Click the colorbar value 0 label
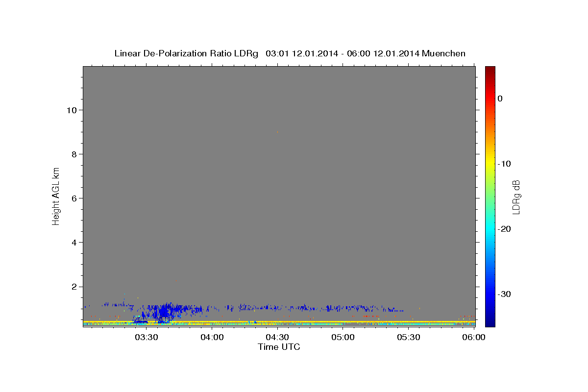The height and width of the screenshot is (392, 588). [500, 98]
